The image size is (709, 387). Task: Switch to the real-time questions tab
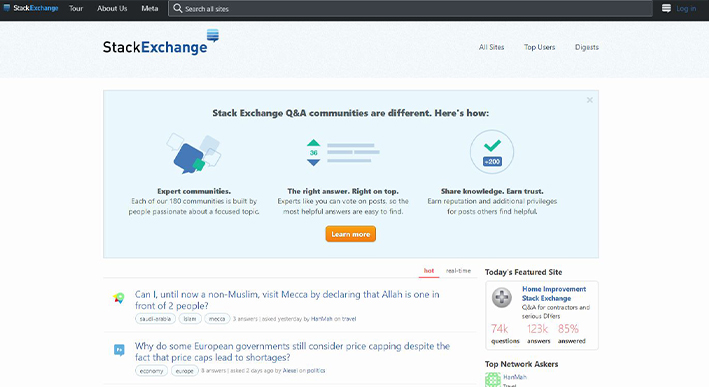[x=458, y=271]
